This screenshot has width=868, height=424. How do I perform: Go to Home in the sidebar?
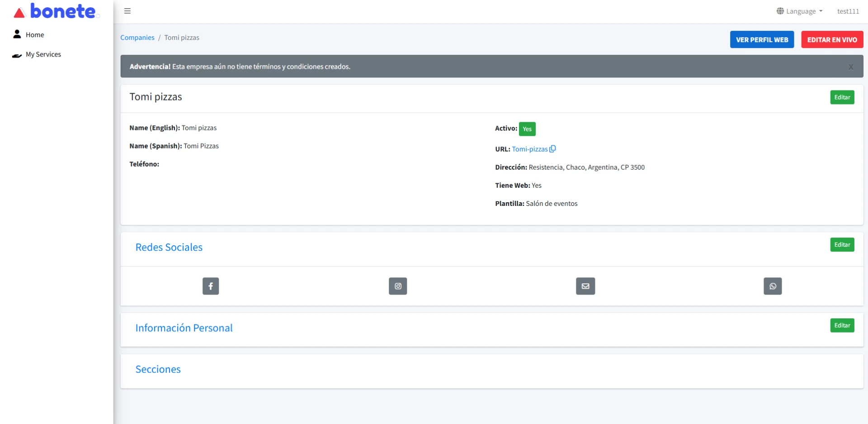pyautogui.click(x=34, y=35)
